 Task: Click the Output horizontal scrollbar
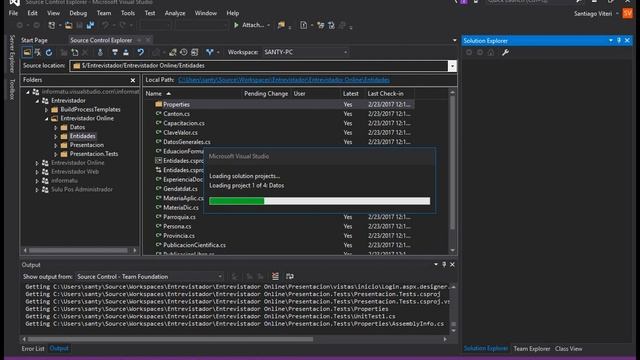171,339
